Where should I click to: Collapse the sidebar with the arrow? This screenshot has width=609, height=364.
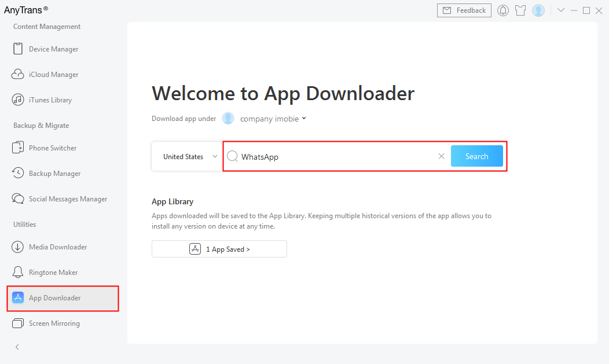(17, 347)
